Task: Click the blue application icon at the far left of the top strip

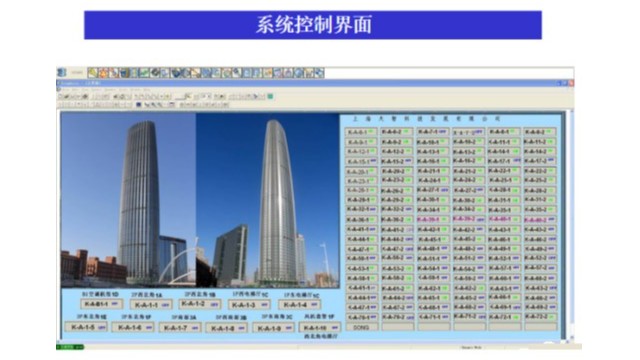Action: tap(62, 73)
